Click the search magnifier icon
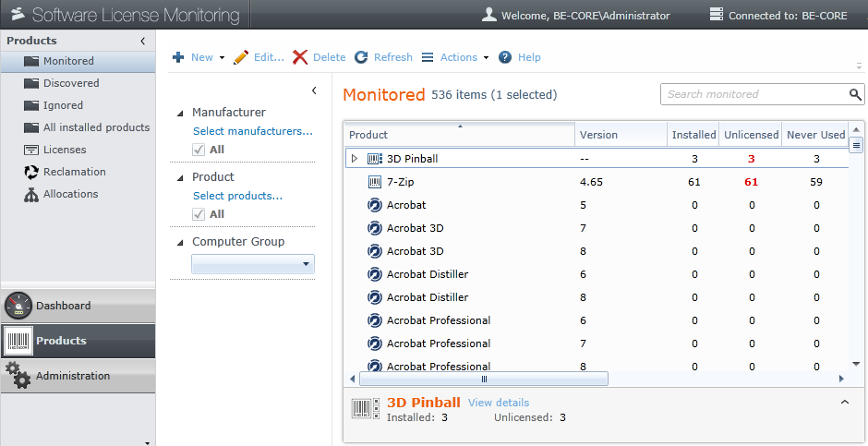Image resolution: width=868 pixels, height=446 pixels. pyautogui.click(x=855, y=94)
